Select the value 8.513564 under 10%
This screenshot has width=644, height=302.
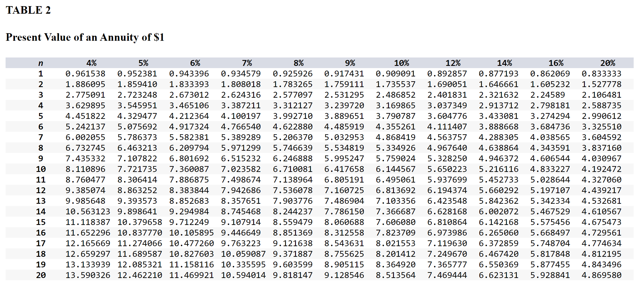[x=396, y=275]
